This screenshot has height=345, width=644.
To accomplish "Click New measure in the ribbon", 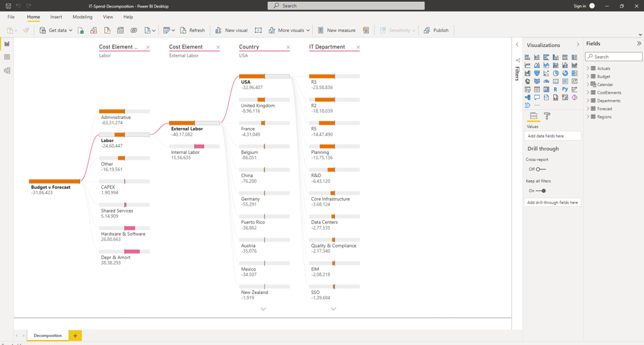I will (x=336, y=31).
